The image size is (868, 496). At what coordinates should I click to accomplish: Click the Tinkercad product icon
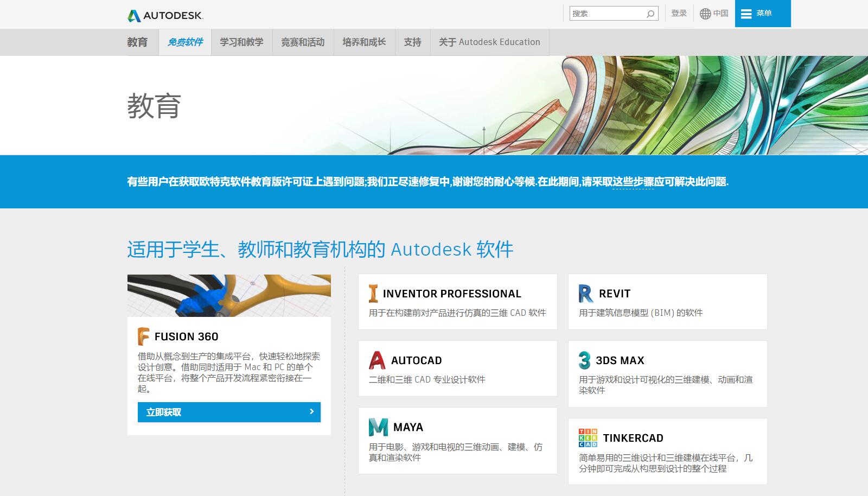[588, 438]
